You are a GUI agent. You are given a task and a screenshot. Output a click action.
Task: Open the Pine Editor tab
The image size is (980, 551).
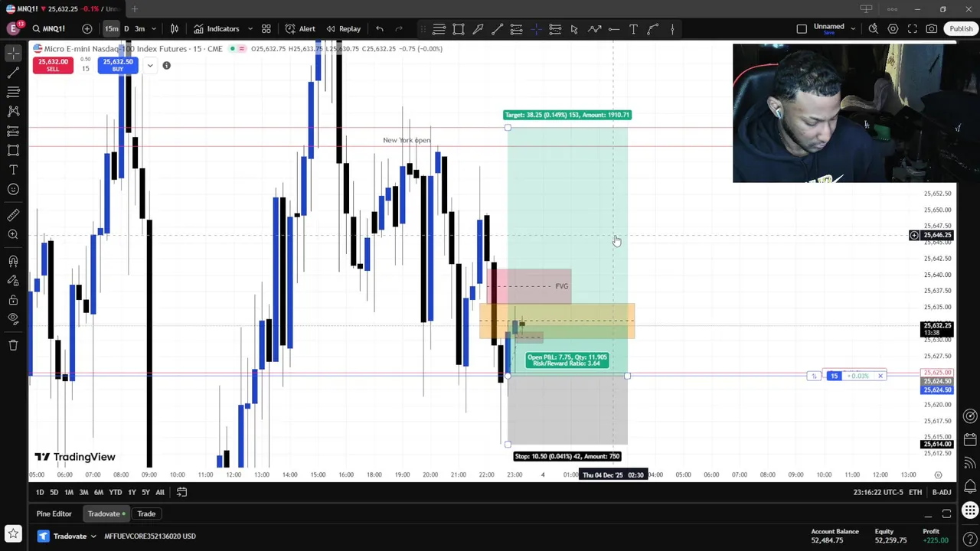54,514
